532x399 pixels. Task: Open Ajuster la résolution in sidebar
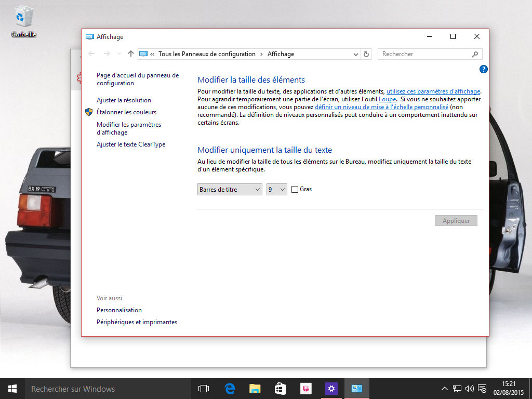(124, 100)
